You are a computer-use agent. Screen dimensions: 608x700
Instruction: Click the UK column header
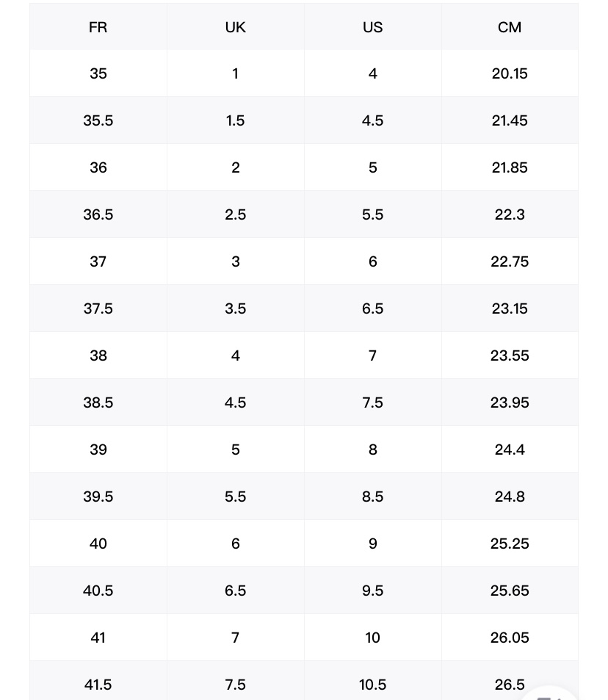click(235, 27)
